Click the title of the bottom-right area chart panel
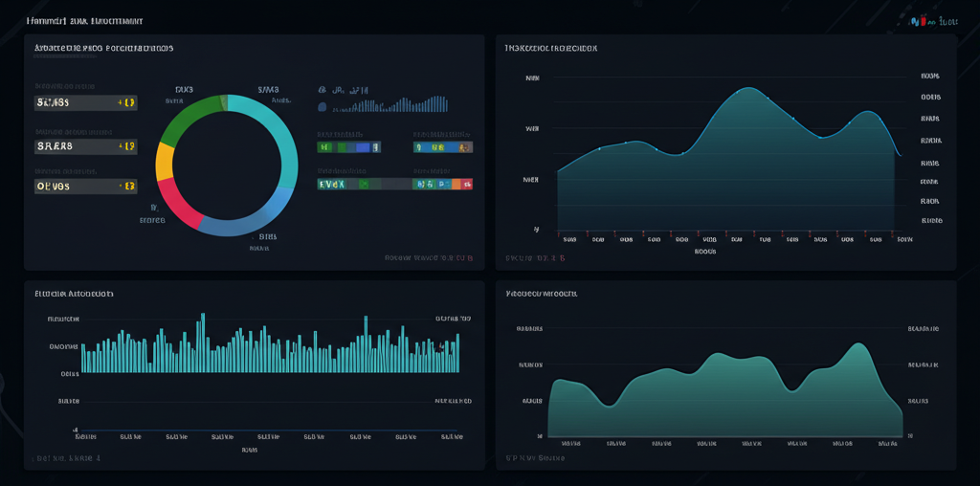The width and height of the screenshot is (980, 486). (x=541, y=294)
